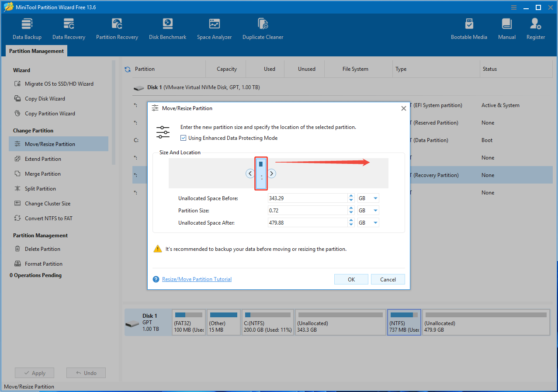Screen dimensions: 558x392
Task: Open the hamburger menu
Action: pyautogui.click(x=513, y=7)
